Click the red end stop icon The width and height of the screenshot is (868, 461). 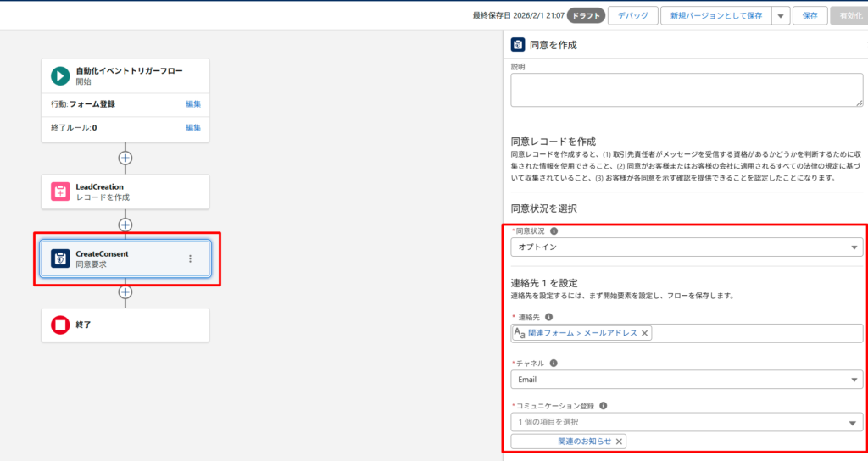pyautogui.click(x=60, y=325)
